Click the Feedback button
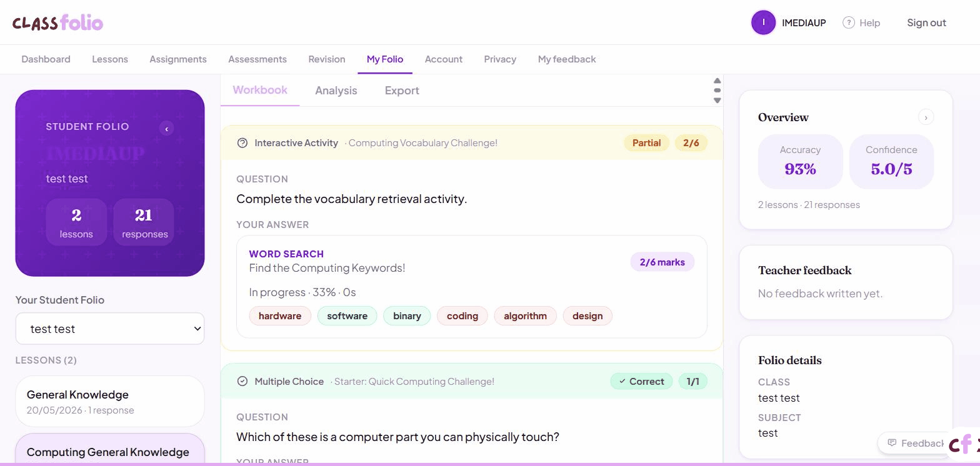This screenshot has width=980, height=466. pos(914,443)
